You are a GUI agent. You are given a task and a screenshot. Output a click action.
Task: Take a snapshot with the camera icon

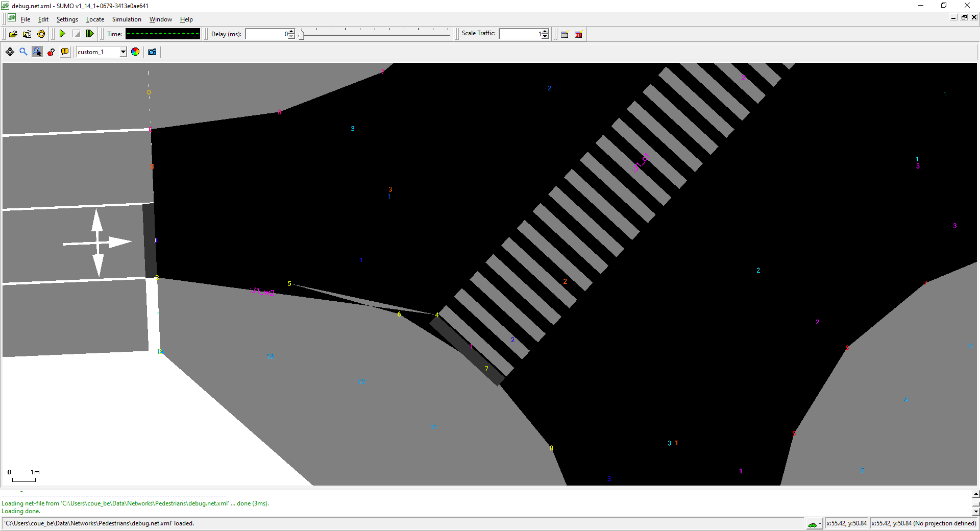(152, 52)
